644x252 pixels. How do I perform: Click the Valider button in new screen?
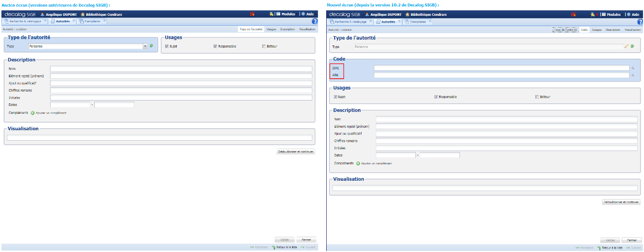click(610, 240)
